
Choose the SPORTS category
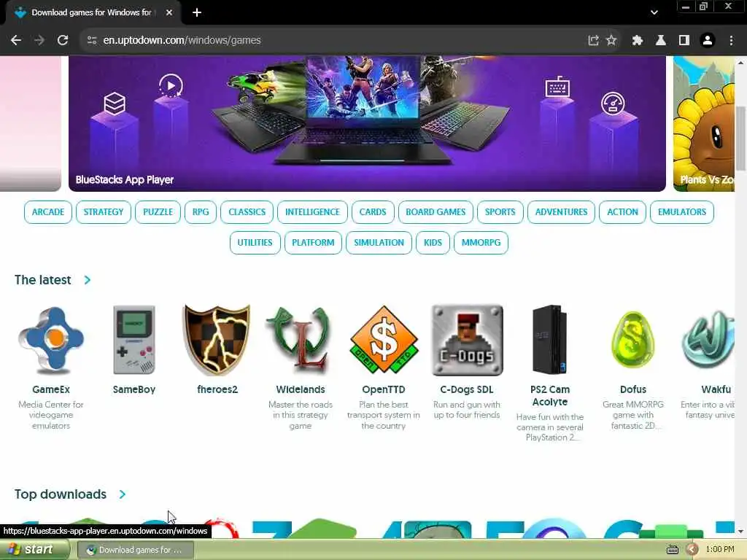point(500,212)
